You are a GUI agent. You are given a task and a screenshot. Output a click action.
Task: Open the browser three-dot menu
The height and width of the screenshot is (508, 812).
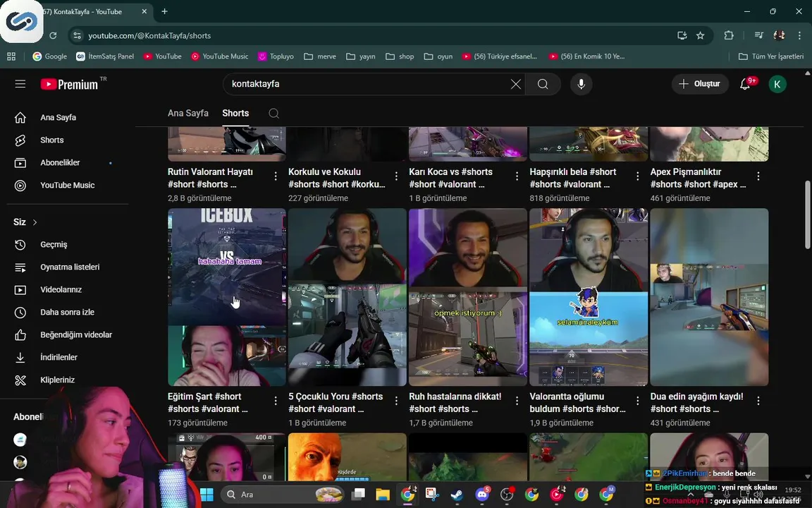pyautogui.click(x=799, y=36)
